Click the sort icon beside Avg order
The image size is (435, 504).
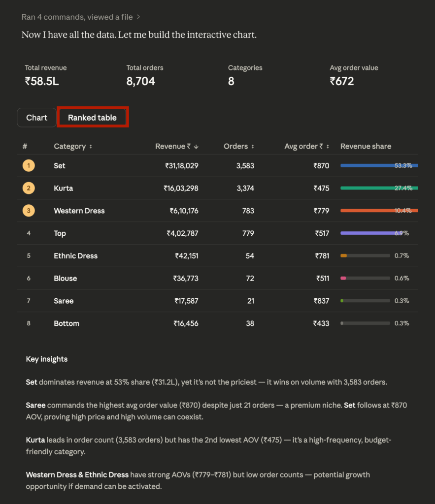point(328,147)
